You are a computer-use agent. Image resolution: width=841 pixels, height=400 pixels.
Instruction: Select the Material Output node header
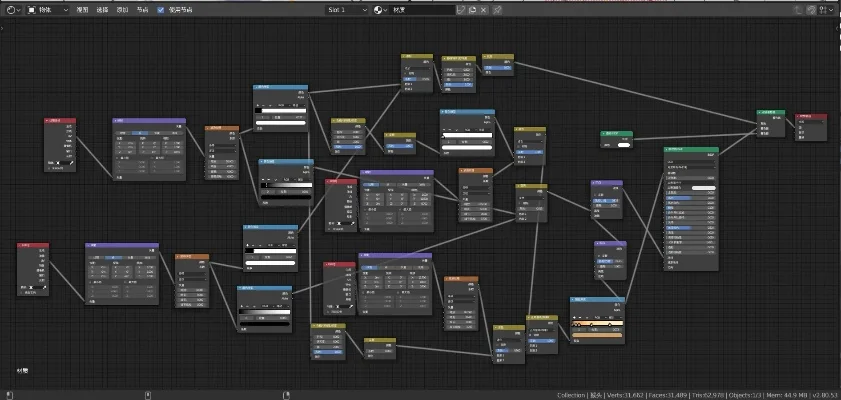[811, 116]
